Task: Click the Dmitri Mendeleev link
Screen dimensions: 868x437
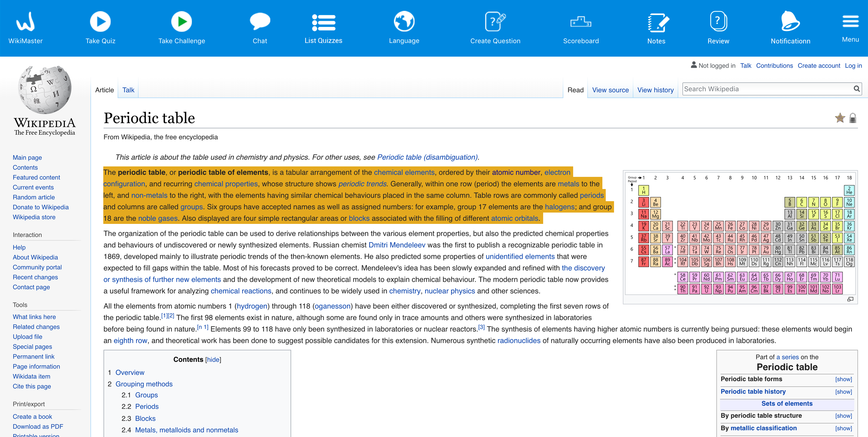Action: (396, 245)
